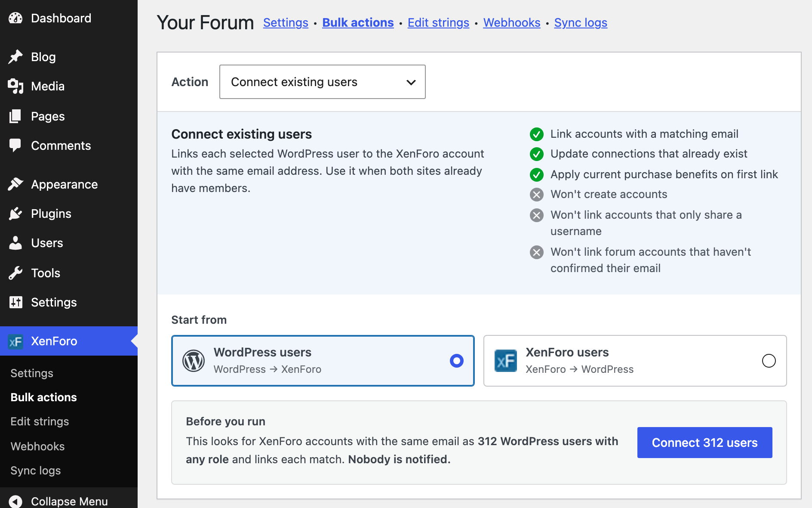The image size is (812, 508).
Task: Click green check beside Apply current purchase benefits
Action: [536, 175]
